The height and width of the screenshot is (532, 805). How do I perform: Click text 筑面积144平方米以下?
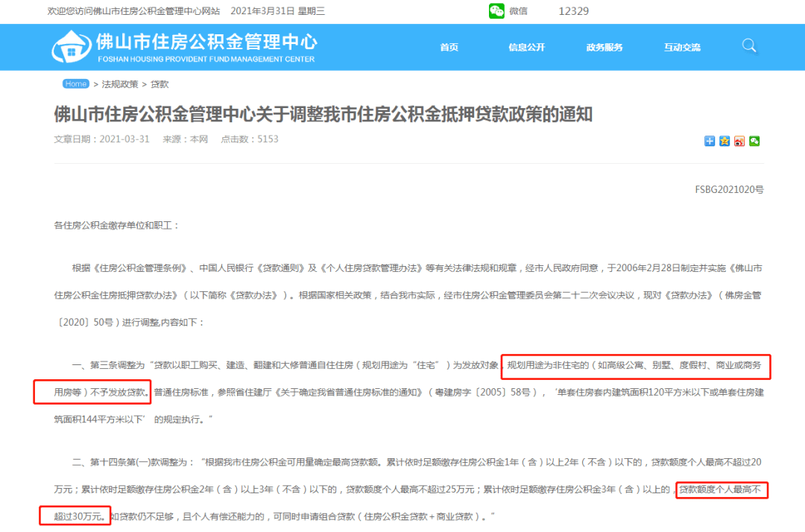[x=98, y=419]
